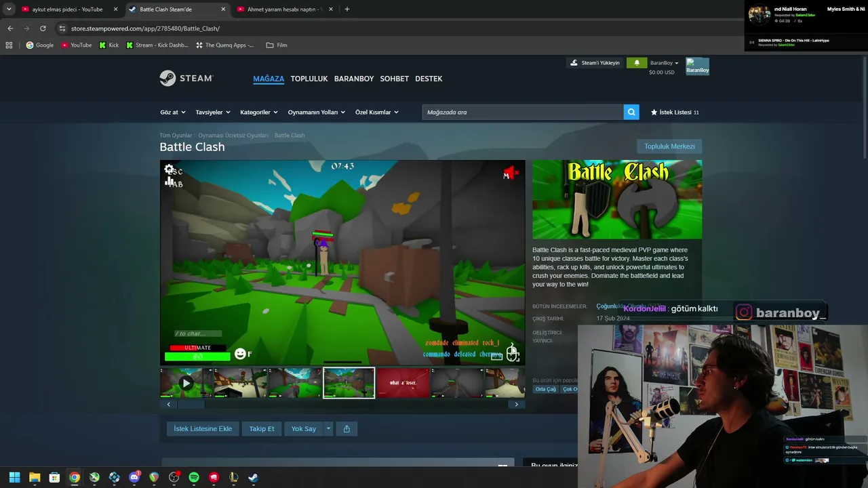Screen dimensions: 868x488
Task: Open the BARANBOY profile menu
Action: 354,79
